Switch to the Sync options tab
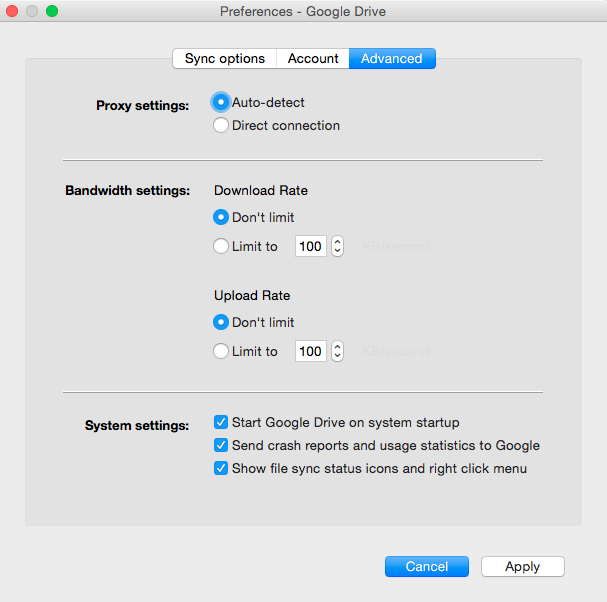The image size is (607, 602). point(225,58)
